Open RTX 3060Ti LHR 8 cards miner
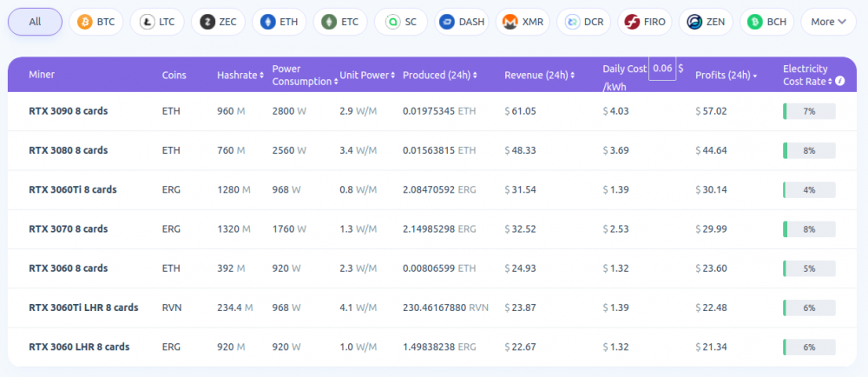This screenshot has height=377, width=868. [83, 308]
